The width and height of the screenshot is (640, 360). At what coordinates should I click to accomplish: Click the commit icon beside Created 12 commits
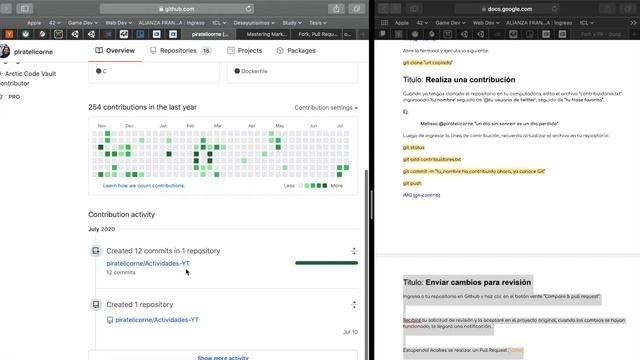[96, 251]
